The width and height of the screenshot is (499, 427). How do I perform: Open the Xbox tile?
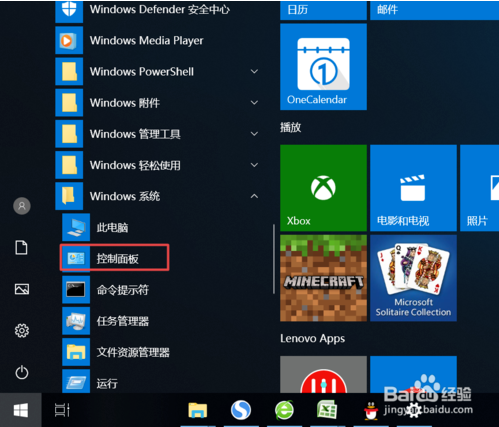323,188
